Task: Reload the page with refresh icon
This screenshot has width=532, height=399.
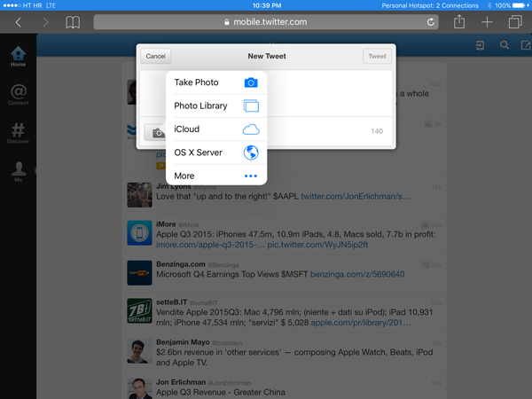Action: click(431, 22)
